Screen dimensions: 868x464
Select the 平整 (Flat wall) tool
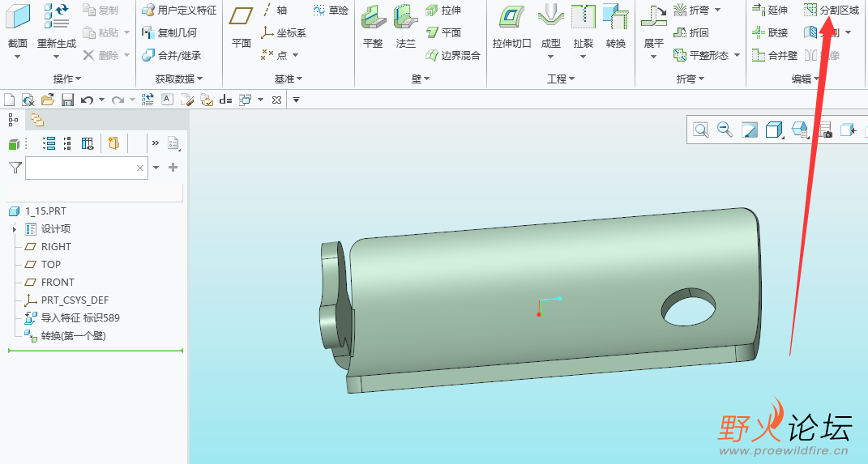[373, 26]
